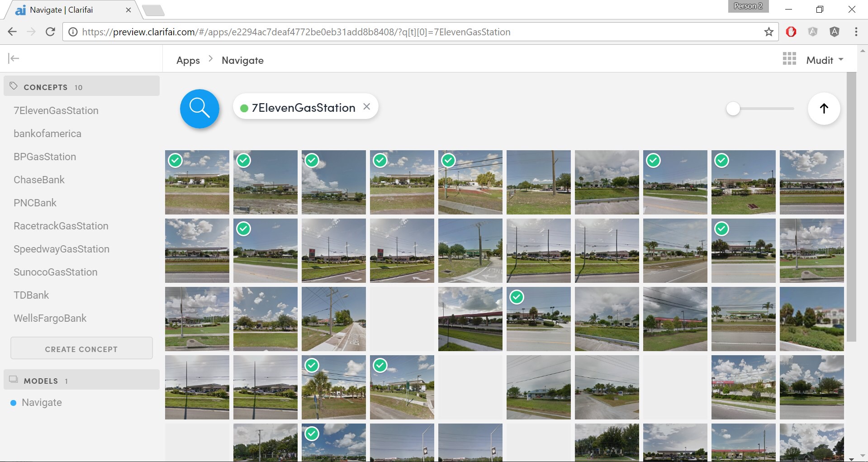
Task: Collapse the left sidebar panel
Action: [x=14, y=58]
